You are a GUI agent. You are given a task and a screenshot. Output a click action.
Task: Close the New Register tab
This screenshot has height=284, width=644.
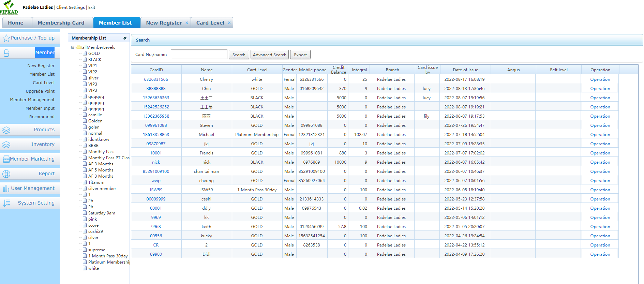pos(186,23)
